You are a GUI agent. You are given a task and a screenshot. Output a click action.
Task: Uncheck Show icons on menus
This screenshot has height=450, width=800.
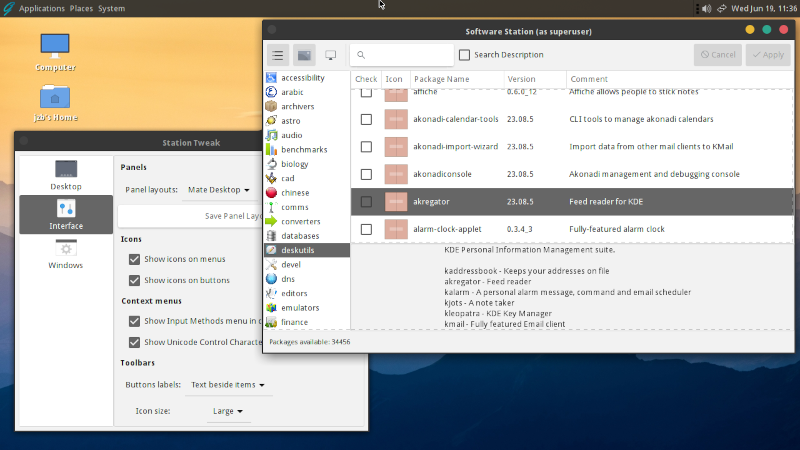134,259
